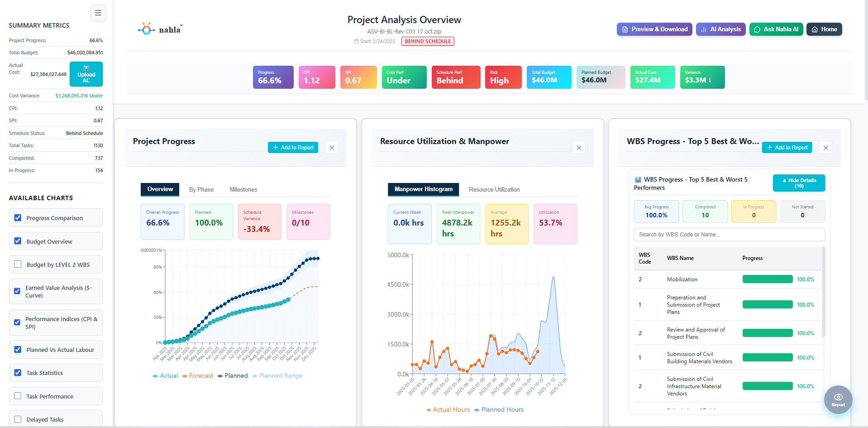The width and height of the screenshot is (868, 428).
Task: Add the WBS Progress chart to report
Action: pos(787,147)
